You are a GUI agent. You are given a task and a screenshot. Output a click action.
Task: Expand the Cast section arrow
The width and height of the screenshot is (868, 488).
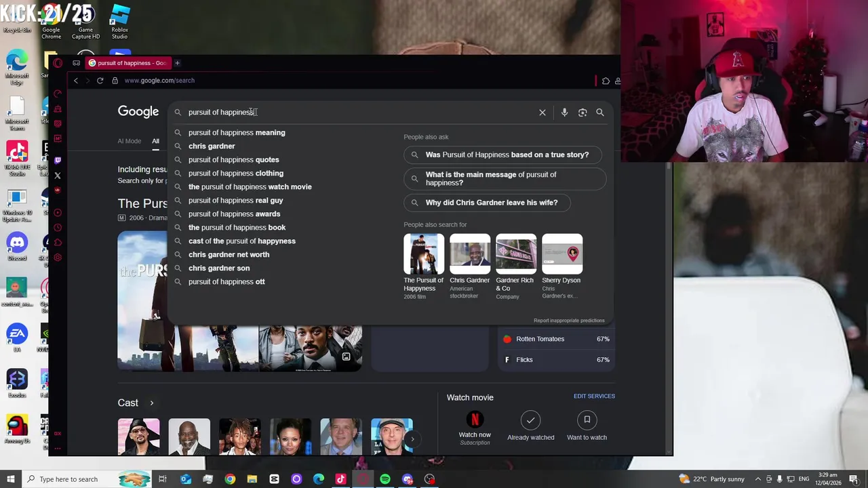pyautogui.click(x=151, y=403)
